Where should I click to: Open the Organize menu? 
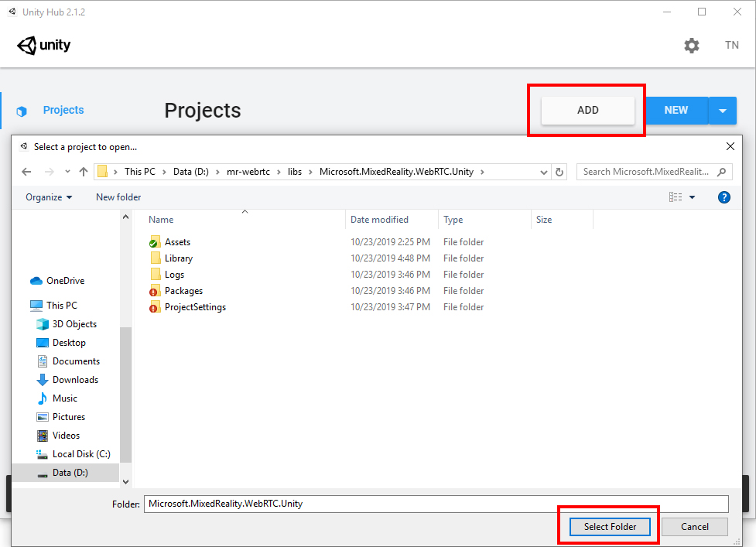point(49,197)
